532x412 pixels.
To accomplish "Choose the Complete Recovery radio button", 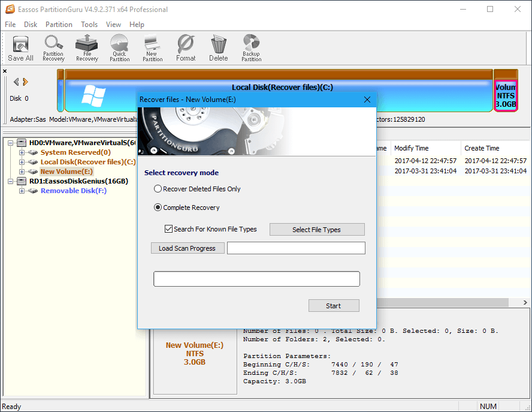I will point(158,207).
